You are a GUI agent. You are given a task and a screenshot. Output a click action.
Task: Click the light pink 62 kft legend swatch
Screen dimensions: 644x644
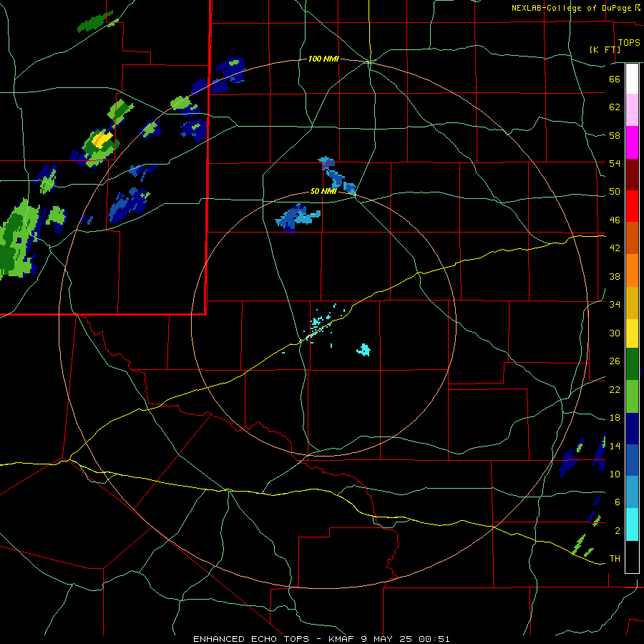(632, 109)
